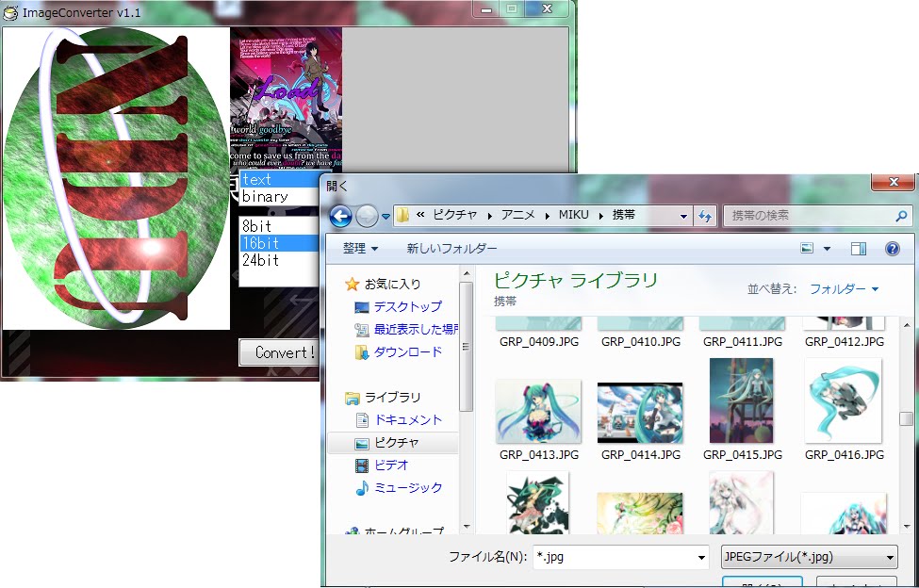
Task: Open the recent locations dropdown arrow
Action: (386, 217)
